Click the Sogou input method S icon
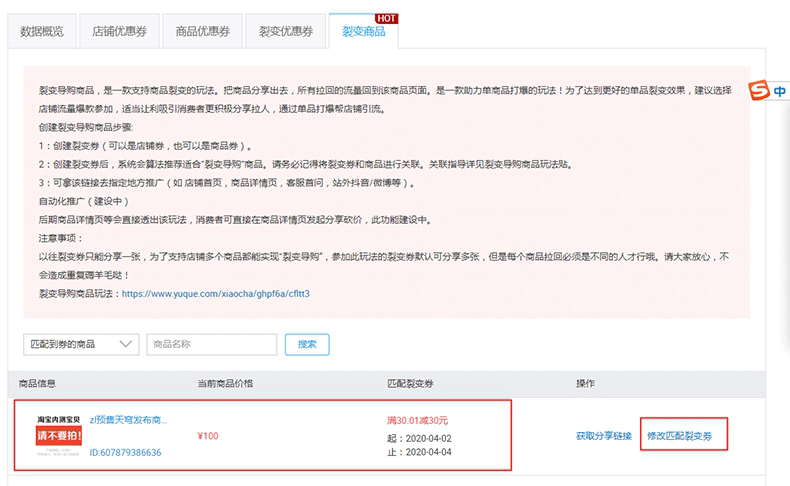The width and height of the screenshot is (790, 486). click(760, 92)
